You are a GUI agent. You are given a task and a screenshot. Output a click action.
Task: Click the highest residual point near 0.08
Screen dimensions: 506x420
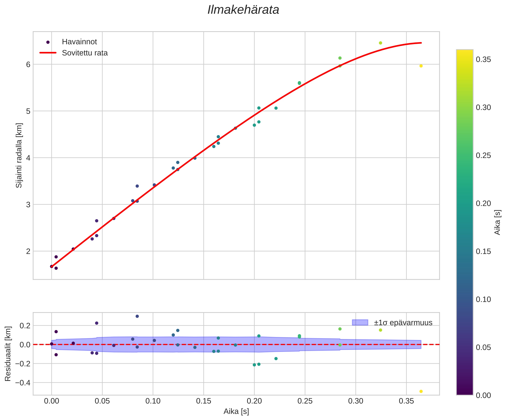click(x=137, y=316)
